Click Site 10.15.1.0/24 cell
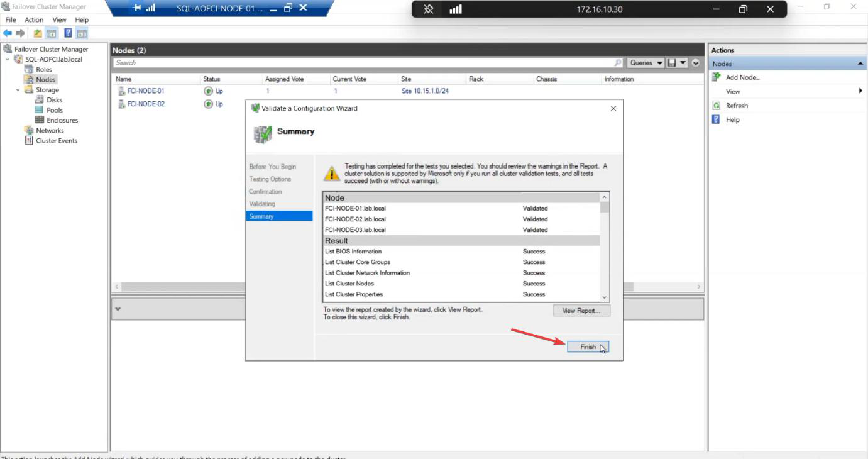Screen dimensions: 868x459 (425, 91)
